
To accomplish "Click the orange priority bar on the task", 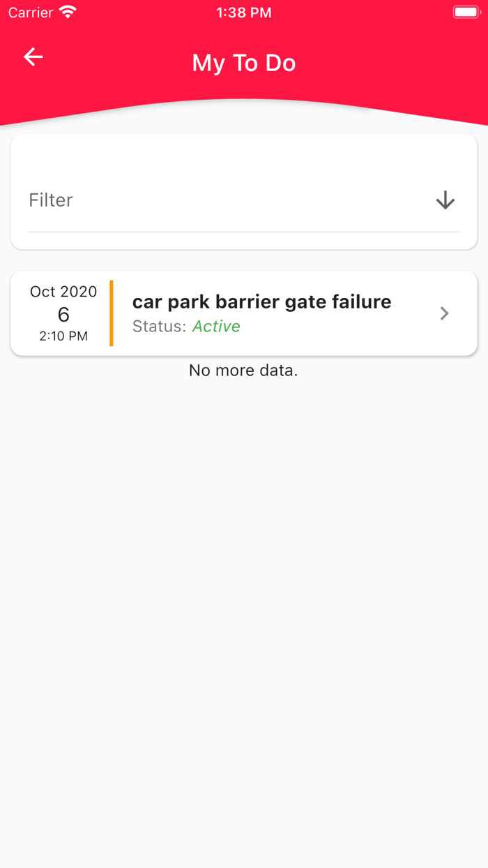I will (x=112, y=313).
